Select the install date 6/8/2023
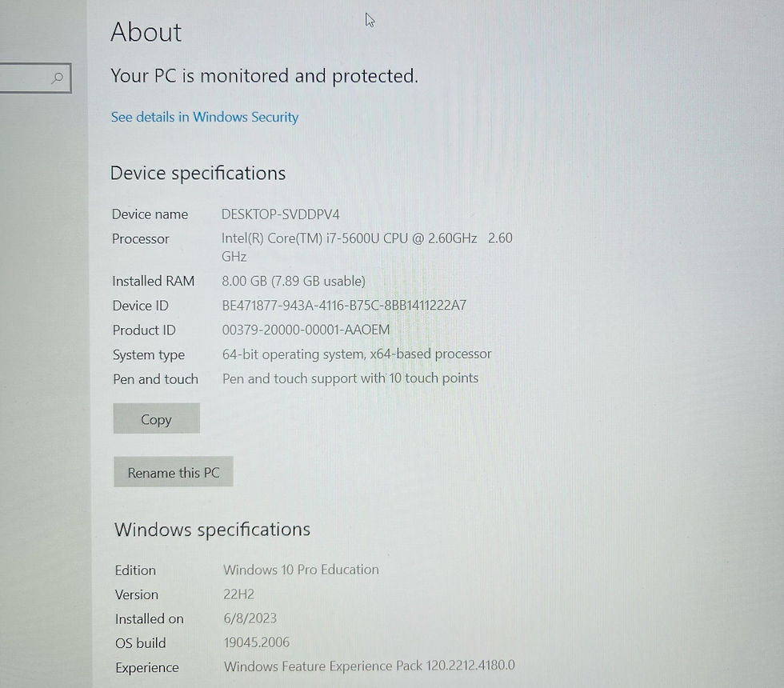This screenshot has height=688, width=784. coord(250,618)
